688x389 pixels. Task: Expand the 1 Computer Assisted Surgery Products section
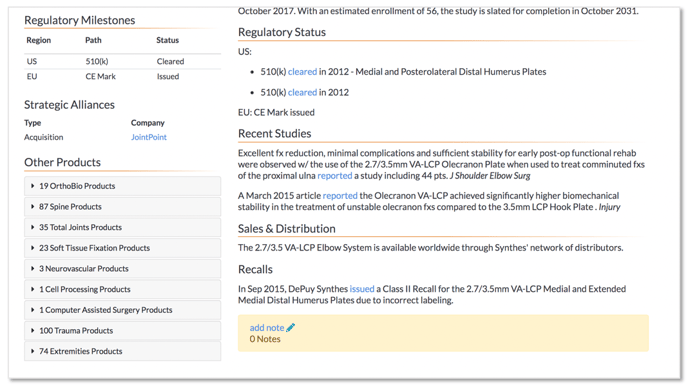click(122, 310)
